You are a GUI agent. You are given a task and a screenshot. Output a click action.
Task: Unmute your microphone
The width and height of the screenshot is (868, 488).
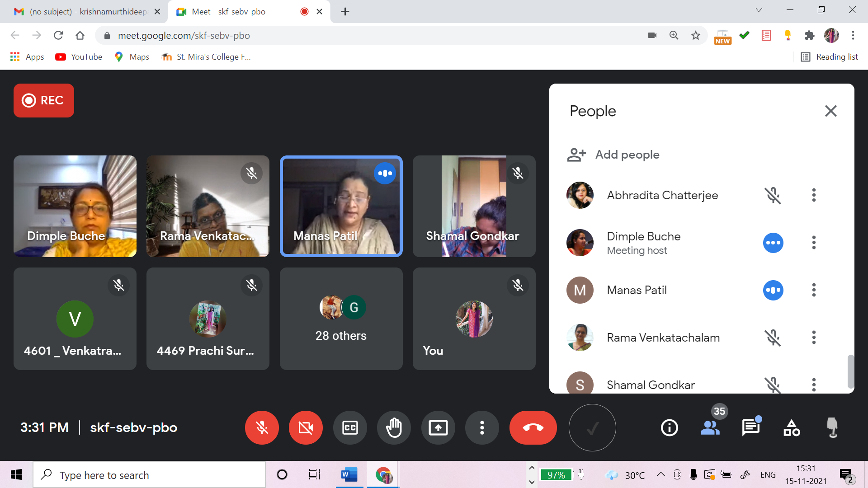pos(262,427)
